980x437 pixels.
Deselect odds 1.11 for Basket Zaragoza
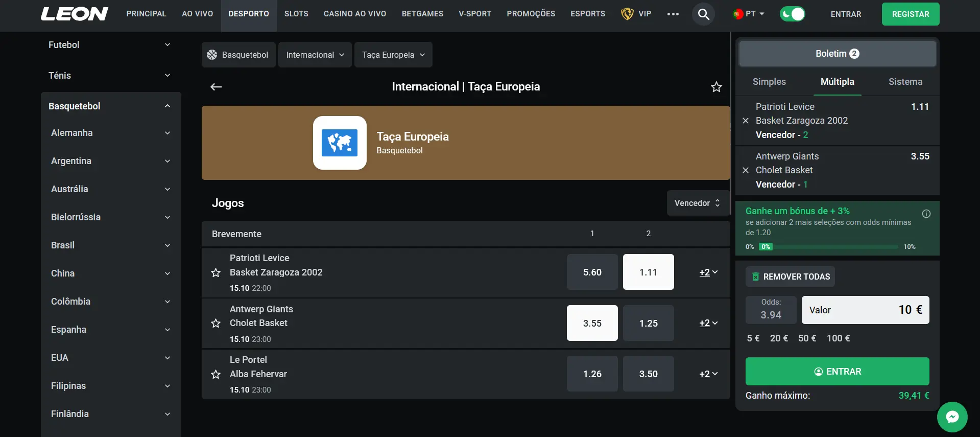point(649,272)
